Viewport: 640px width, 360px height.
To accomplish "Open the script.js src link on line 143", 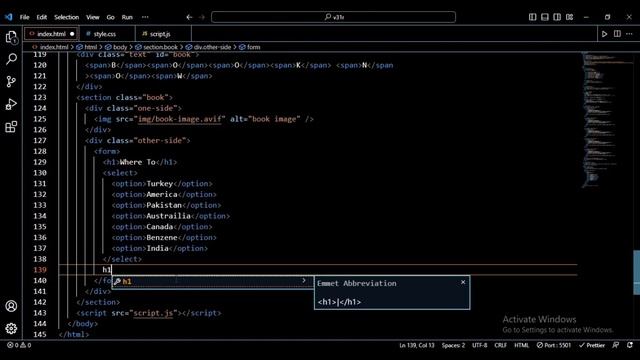I will point(153,313).
